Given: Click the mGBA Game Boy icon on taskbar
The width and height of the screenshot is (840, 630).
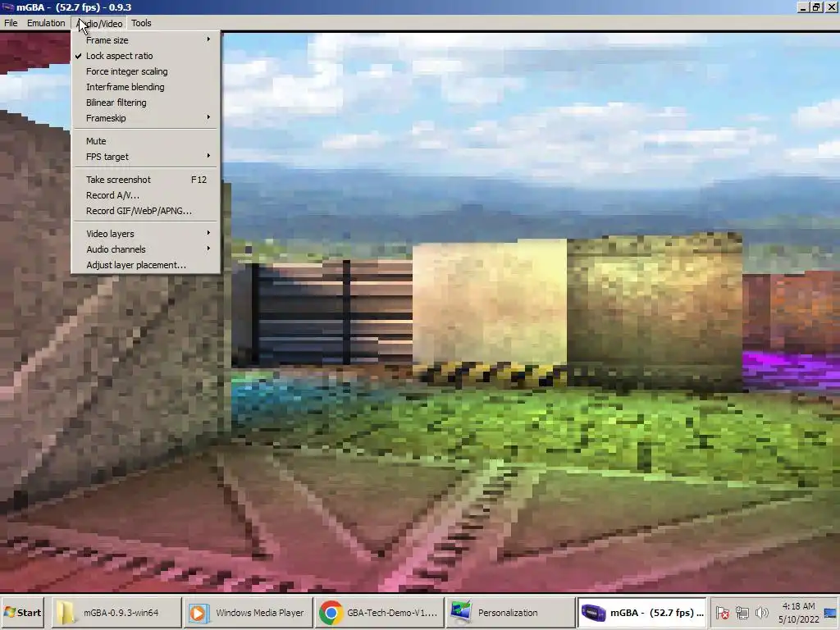Looking at the screenshot, I should click(594, 613).
